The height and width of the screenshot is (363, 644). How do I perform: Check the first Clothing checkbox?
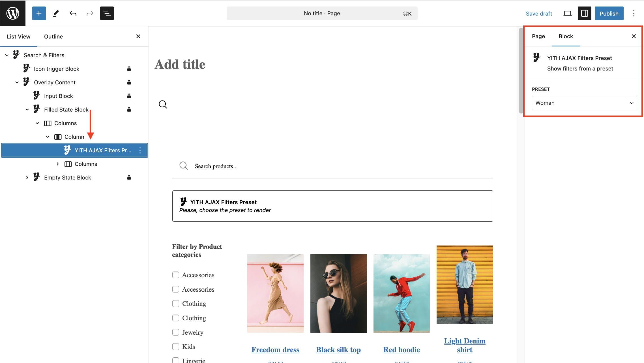pyautogui.click(x=176, y=304)
